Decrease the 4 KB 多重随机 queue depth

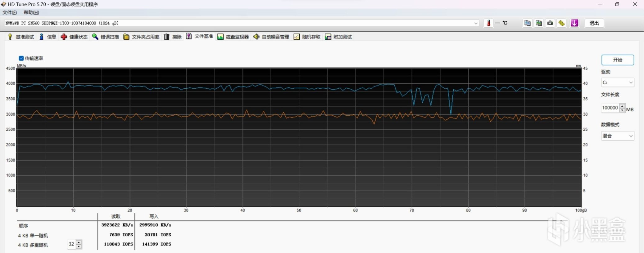point(79,246)
